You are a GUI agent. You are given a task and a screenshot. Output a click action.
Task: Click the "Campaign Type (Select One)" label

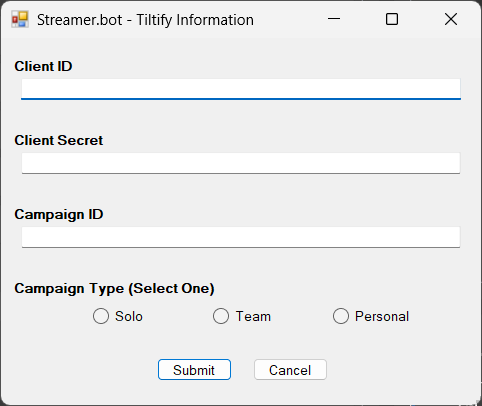pyautogui.click(x=114, y=289)
